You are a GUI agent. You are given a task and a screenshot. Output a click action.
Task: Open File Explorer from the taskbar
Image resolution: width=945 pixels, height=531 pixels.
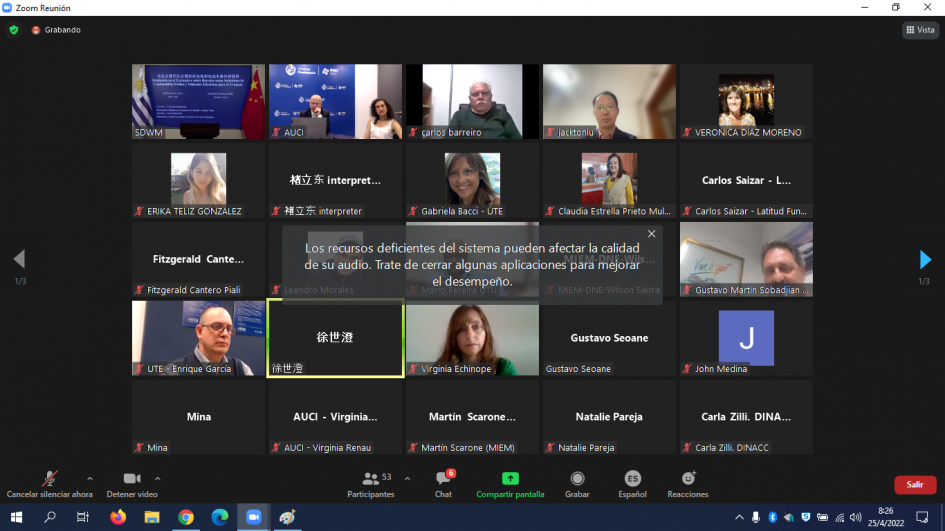(x=152, y=517)
